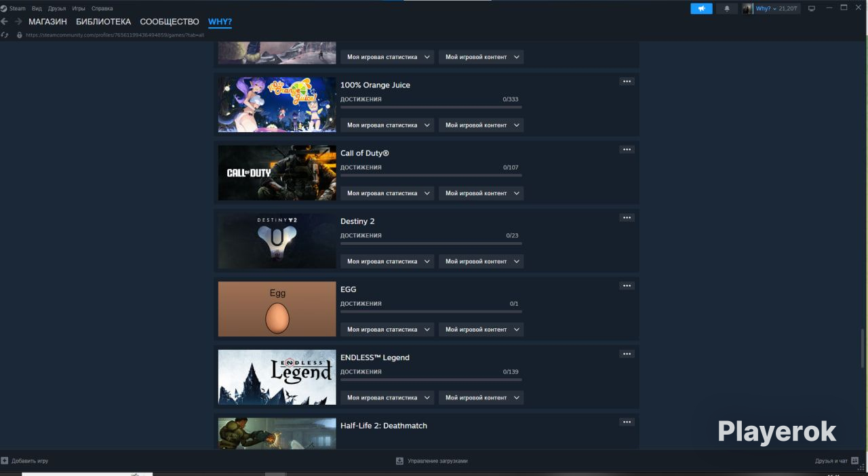Click the plus icon to add game
The image size is (868, 476).
(5, 460)
